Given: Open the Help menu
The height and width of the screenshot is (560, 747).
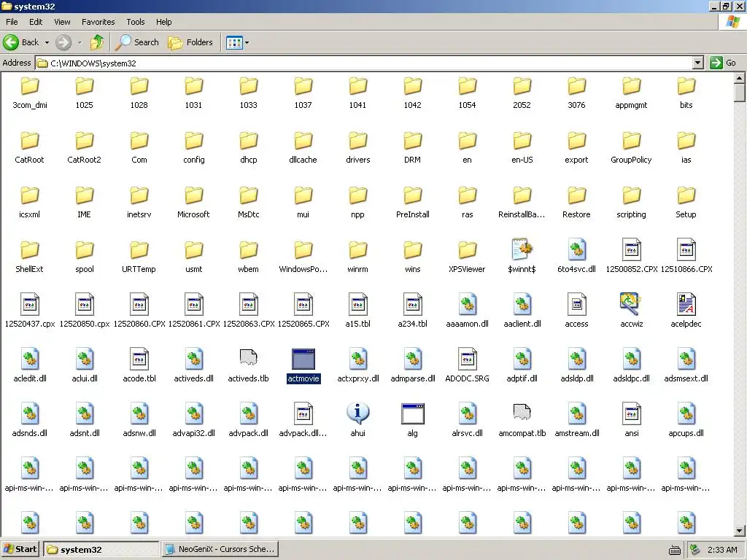Looking at the screenshot, I should pos(163,22).
